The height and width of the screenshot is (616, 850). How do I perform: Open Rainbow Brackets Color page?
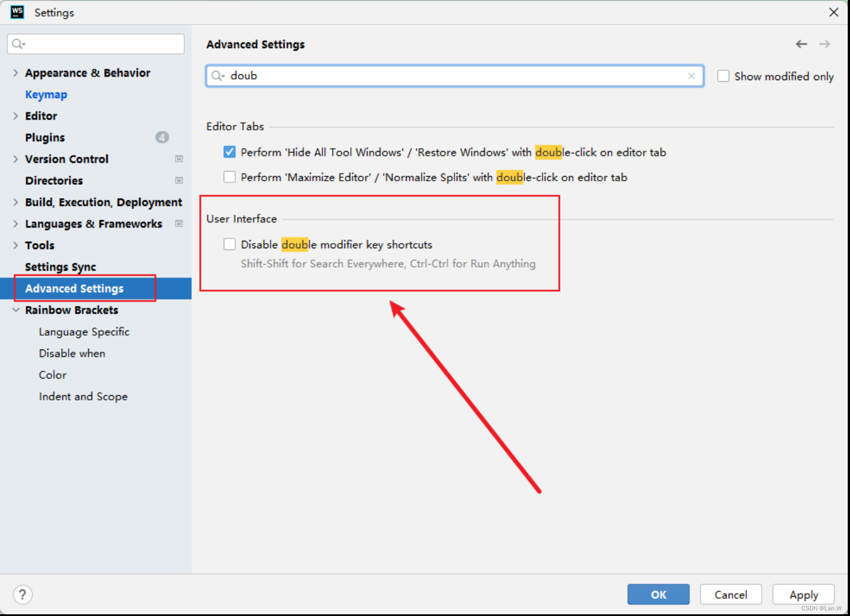pyautogui.click(x=53, y=375)
